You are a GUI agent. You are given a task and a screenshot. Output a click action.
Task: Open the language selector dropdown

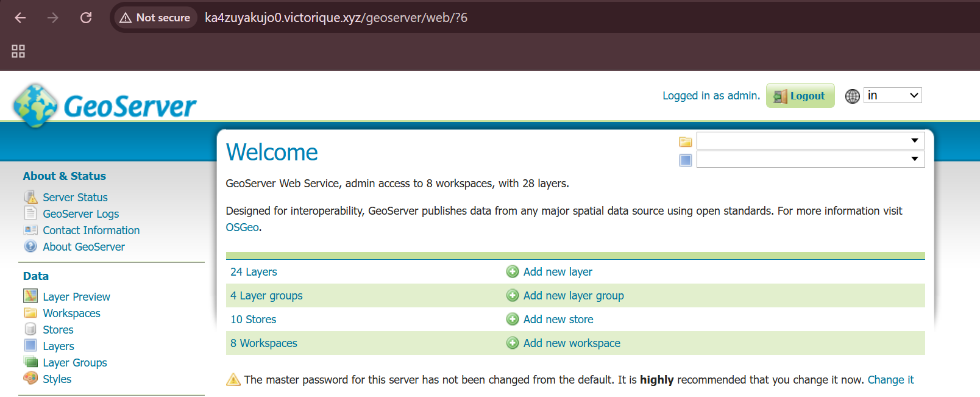click(892, 96)
